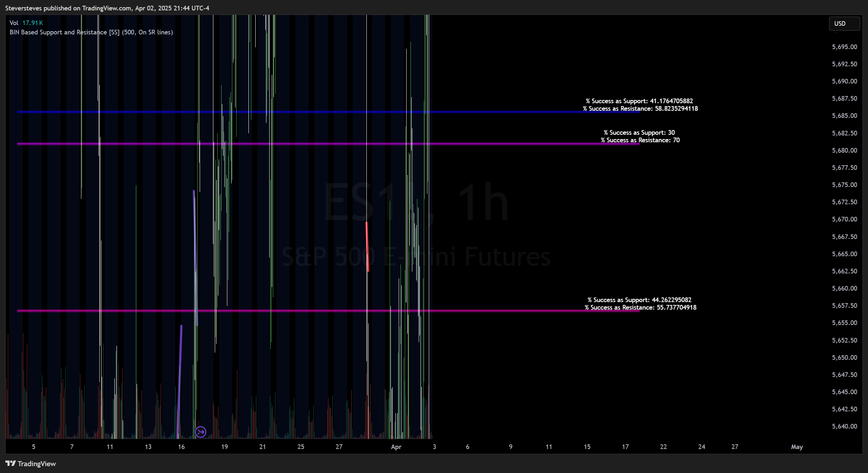
Task: Click the purple circled arrow icon near 16
Action: 200,432
